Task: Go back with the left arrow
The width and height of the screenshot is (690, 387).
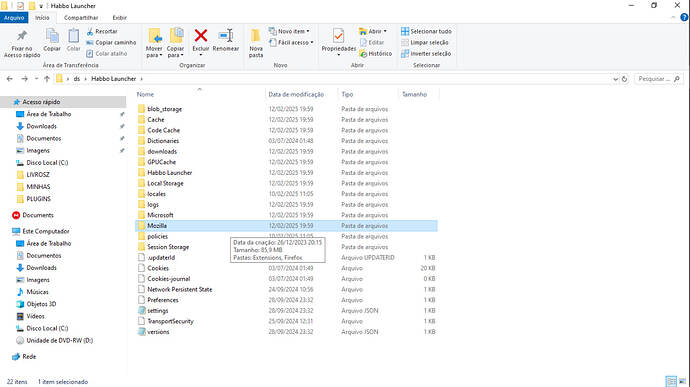Action: pos(10,79)
